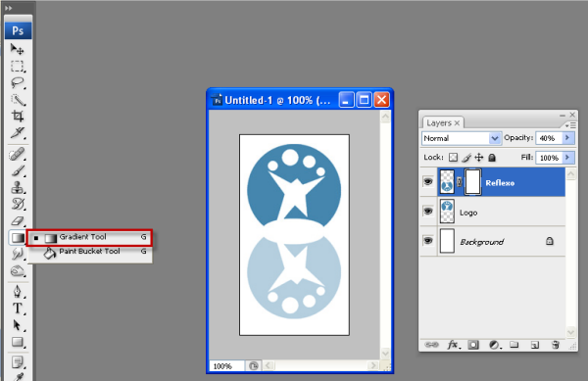588x381 pixels.
Task: Open the fx layer style menu
Action: pos(454,345)
